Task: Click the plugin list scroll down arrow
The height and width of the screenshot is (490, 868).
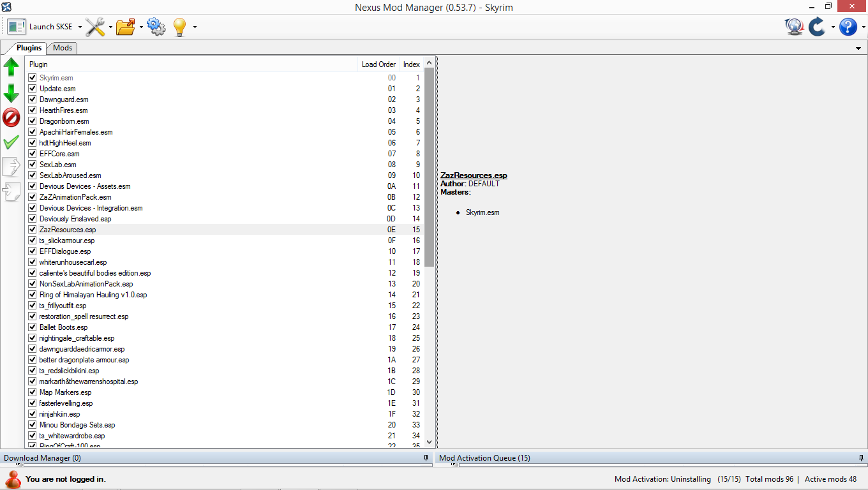Action: (x=429, y=442)
